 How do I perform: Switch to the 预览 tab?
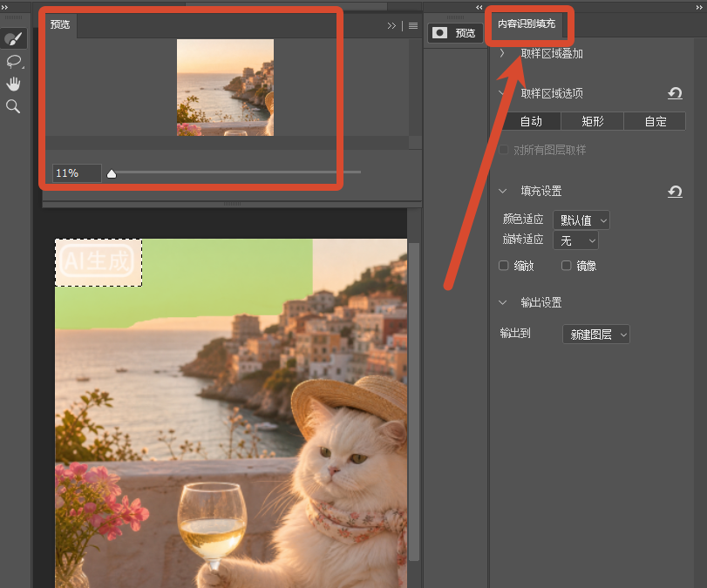(60, 24)
